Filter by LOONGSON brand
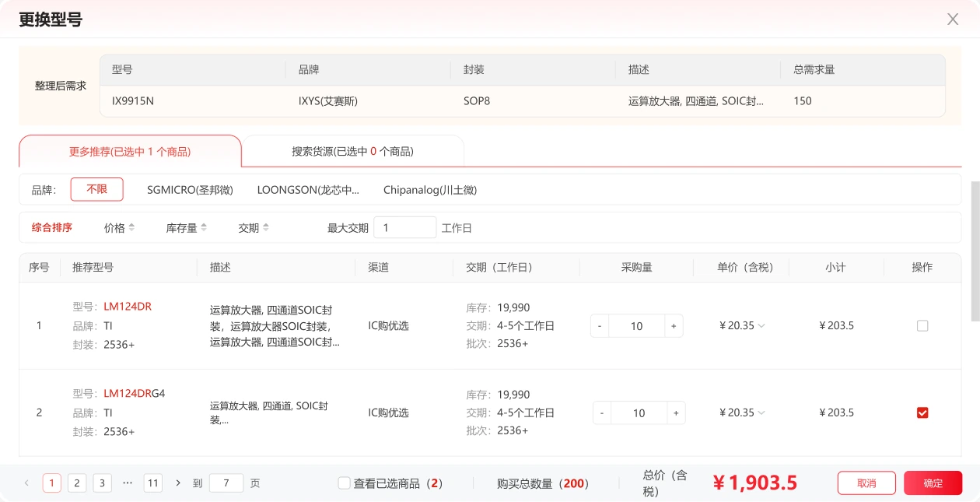Screen dimensions: 980x502 (x=308, y=190)
